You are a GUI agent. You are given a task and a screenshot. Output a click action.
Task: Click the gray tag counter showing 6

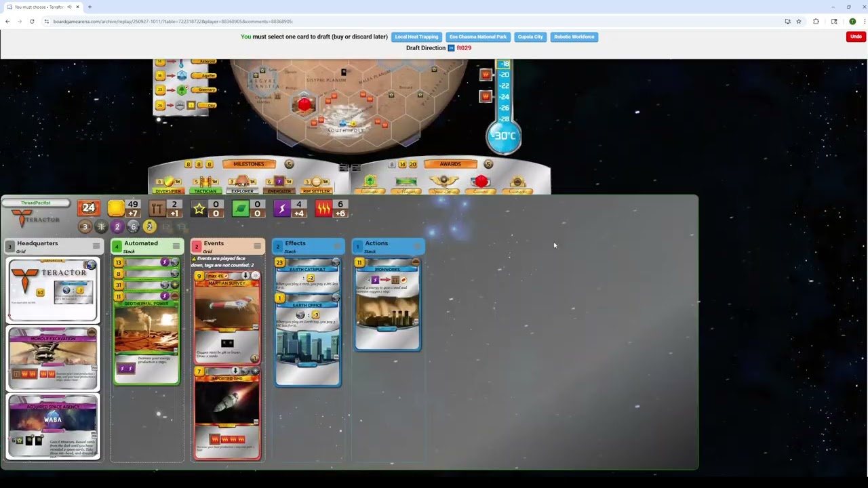(133, 227)
